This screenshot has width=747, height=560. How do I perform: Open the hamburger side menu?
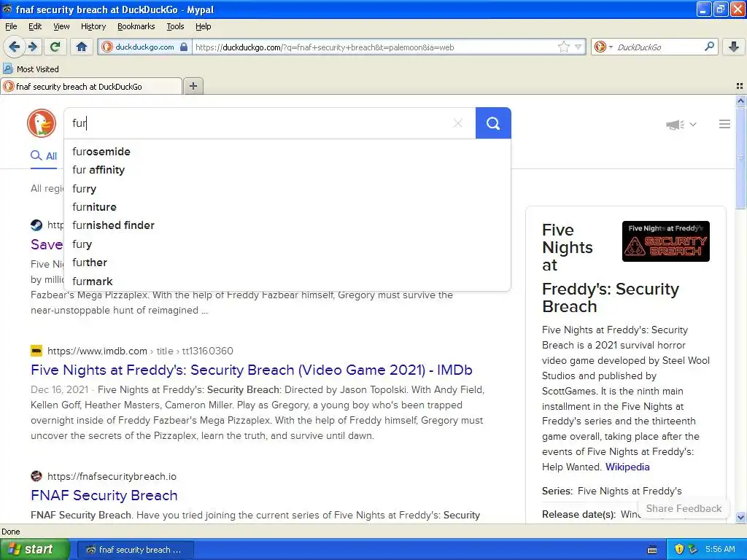click(x=724, y=124)
